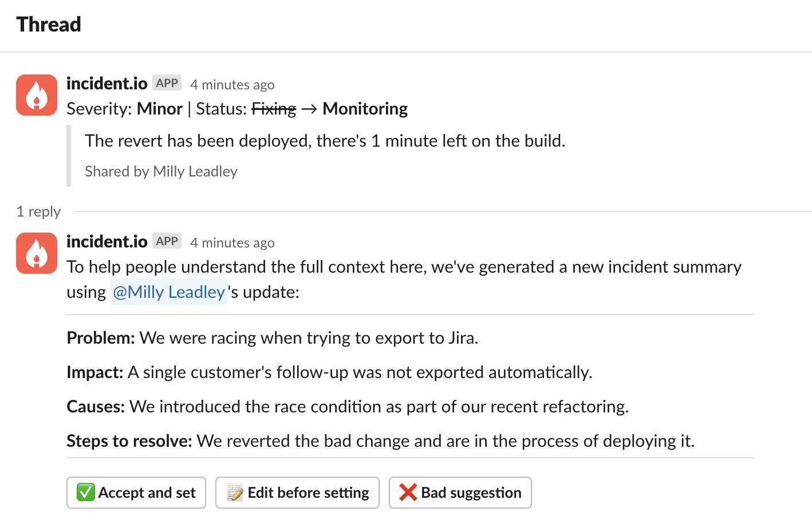Click the struck-through 'Fixing' status

[x=274, y=109]
